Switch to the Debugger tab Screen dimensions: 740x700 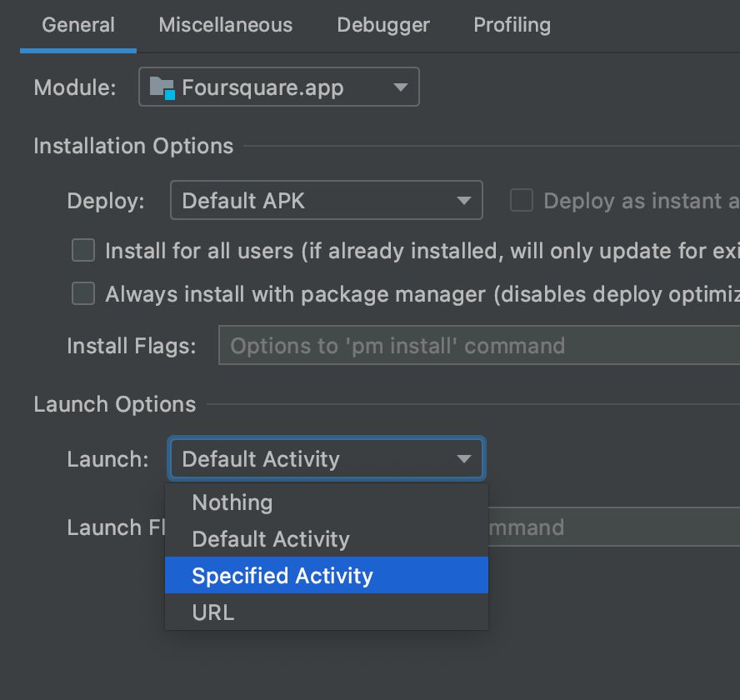pos(383,25)
